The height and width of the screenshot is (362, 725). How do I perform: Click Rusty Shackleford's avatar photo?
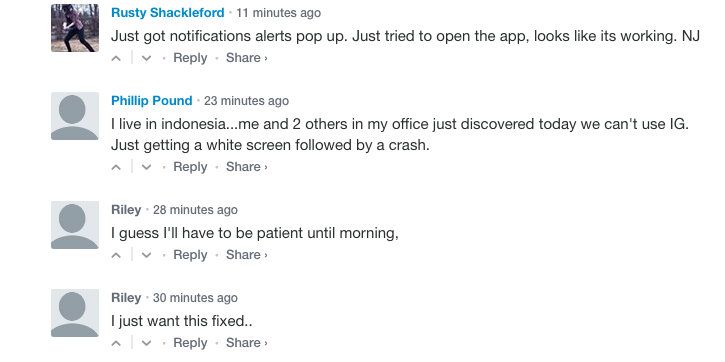point(74,28)
